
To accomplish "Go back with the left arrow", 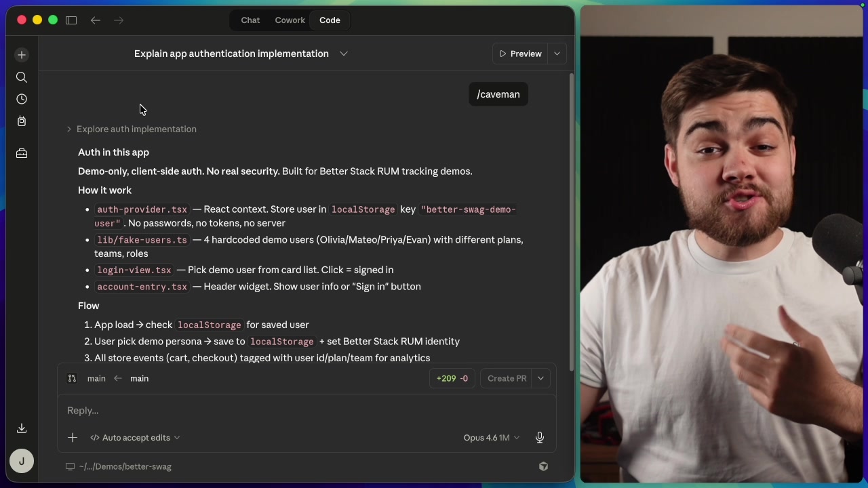I will pyautogui.click(x=96, y=20).
